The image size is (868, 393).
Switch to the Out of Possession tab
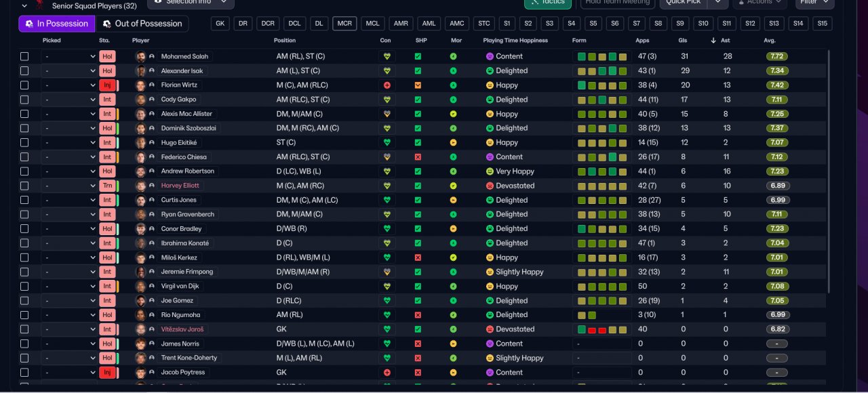pyautogui.click(x=142, y=24)
